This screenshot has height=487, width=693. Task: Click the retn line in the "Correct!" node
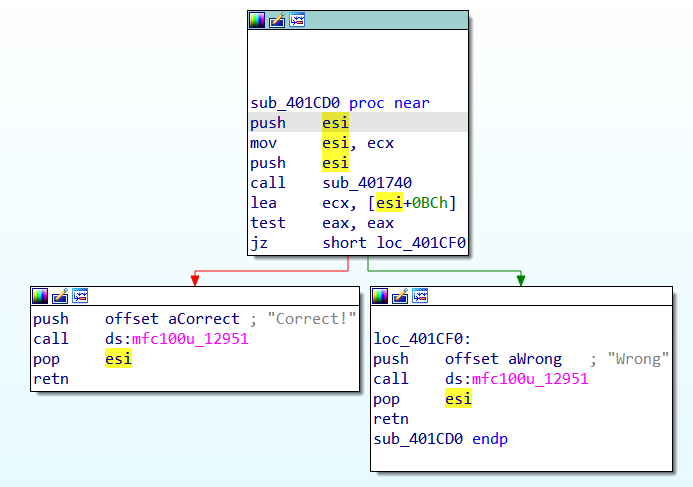[51, 379]
